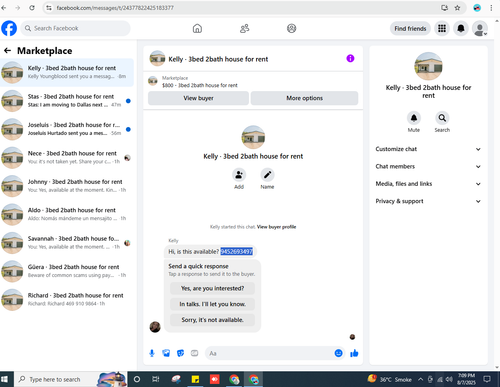
Task: Click the taskbar clock showing 7:09 PM
Action: 466,379
